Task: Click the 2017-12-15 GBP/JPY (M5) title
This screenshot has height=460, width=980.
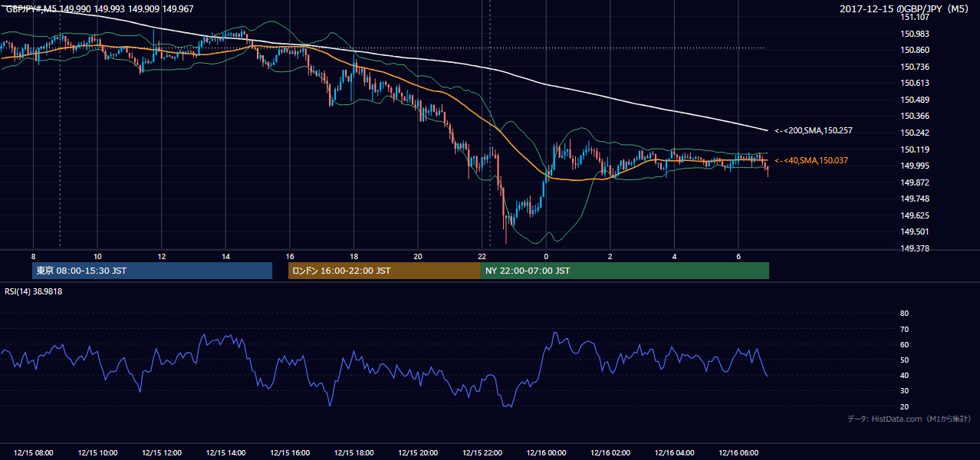Action: point(905,9)
